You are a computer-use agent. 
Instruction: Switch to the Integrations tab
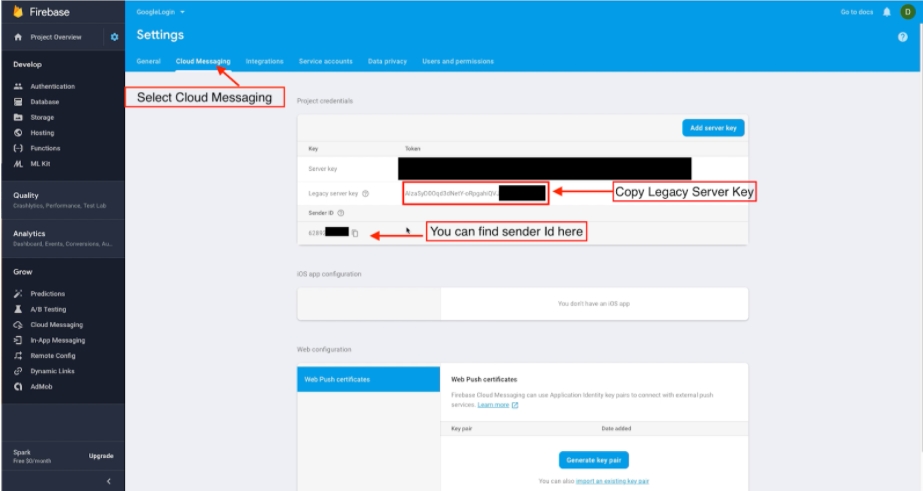pyautogui.click(x=264, y=61)
